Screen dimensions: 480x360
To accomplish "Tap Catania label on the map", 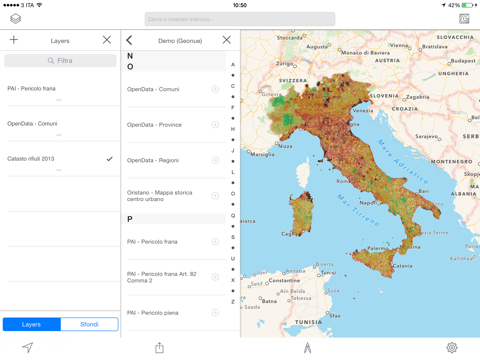I will click(x=402, y=266).
